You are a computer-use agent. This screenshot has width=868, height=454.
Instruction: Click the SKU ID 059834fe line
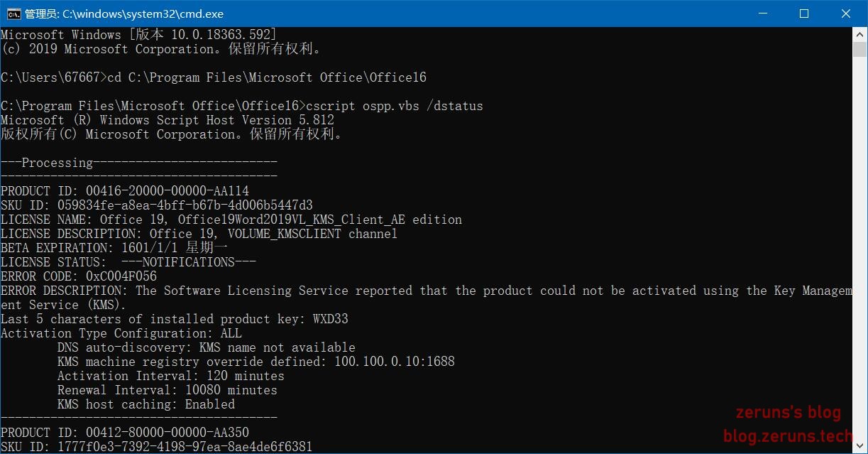point(156,205)
